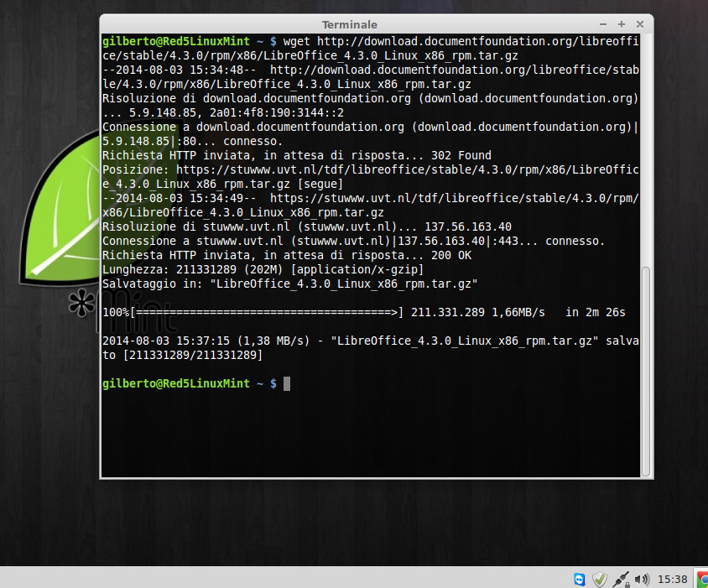Click the 100% download progress bar line

363,313
